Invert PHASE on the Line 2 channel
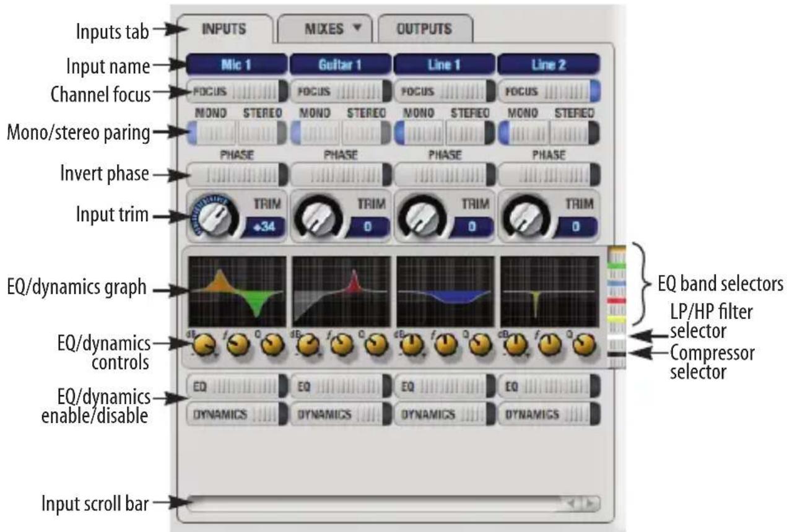 click(x=549, y=175)
